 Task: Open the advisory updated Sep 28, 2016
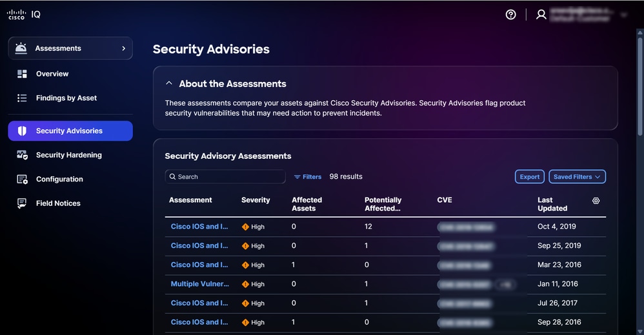(x=199, y=322)
